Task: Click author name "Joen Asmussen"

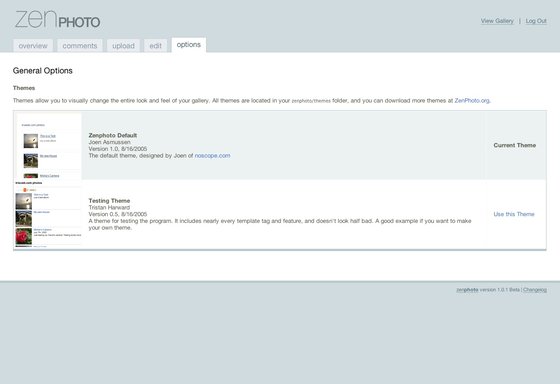Action: (x=110, y=142)
